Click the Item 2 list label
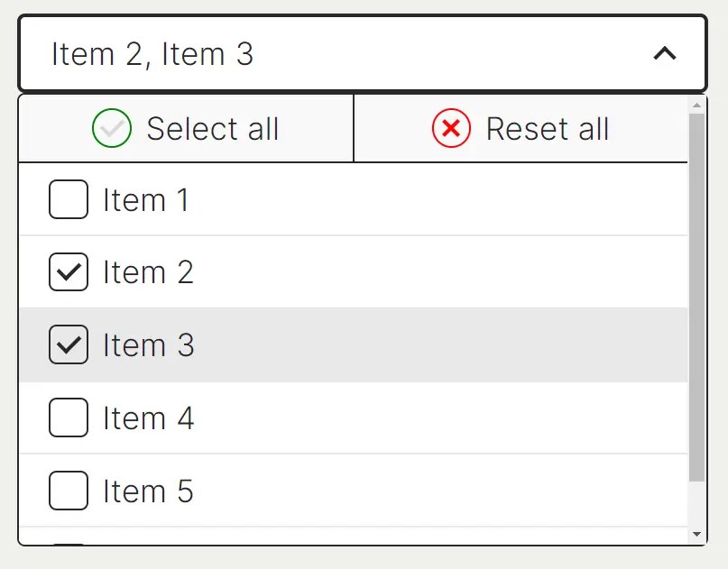Viewport: 728px width, 569px height. coord(148,272)
